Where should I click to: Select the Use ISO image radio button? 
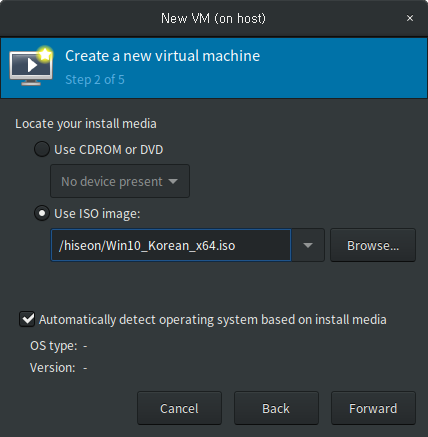42,213
